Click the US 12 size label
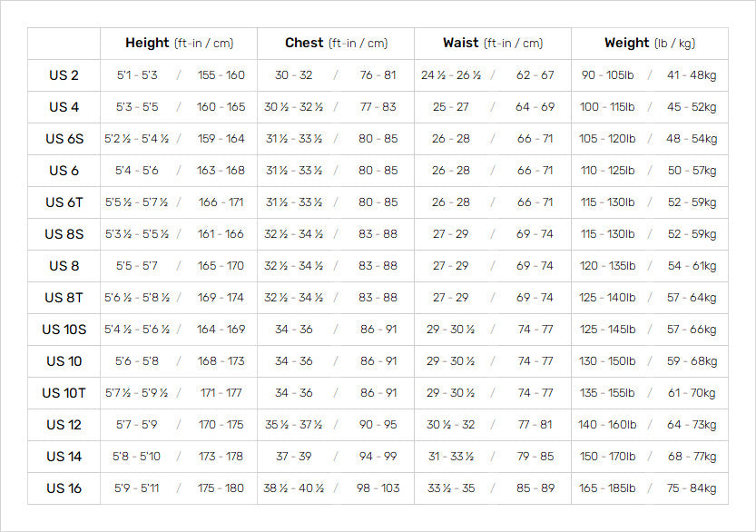The image size is (756, 532). [64, 425]
